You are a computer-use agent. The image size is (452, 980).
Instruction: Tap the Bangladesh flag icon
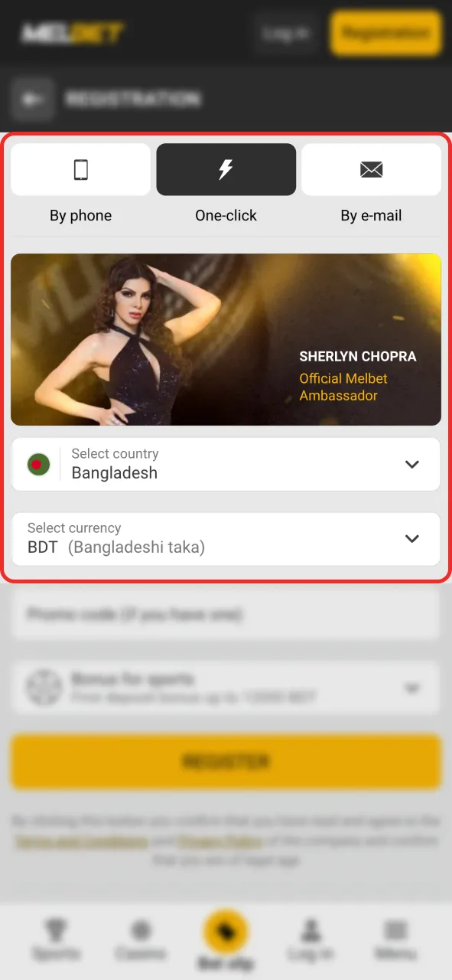[x=38, y=464]
